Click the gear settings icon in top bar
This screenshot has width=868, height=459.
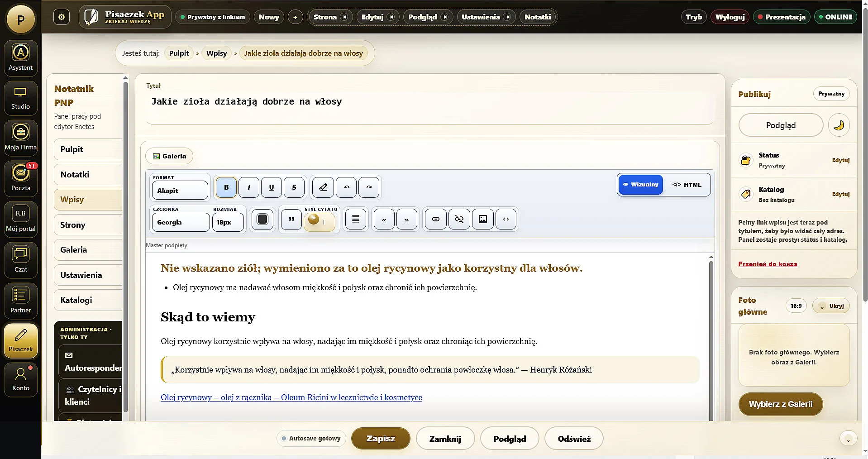(x=62, y=17)
